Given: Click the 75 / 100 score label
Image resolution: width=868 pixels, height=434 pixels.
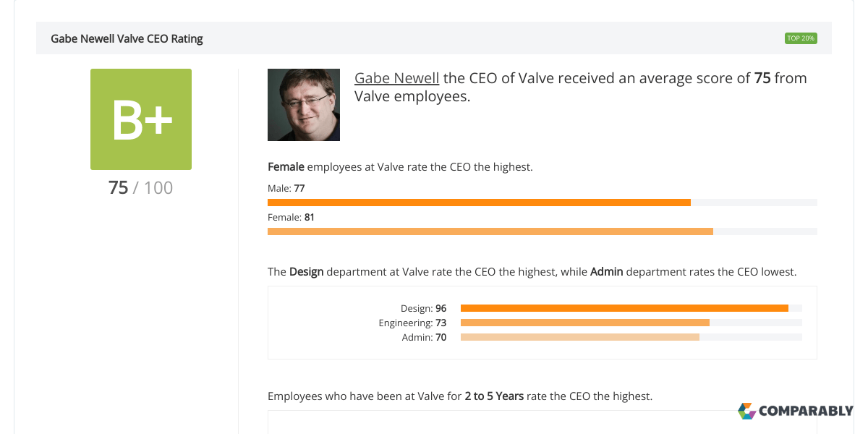Looking at the screenshot, I should (x=140, y=187).
